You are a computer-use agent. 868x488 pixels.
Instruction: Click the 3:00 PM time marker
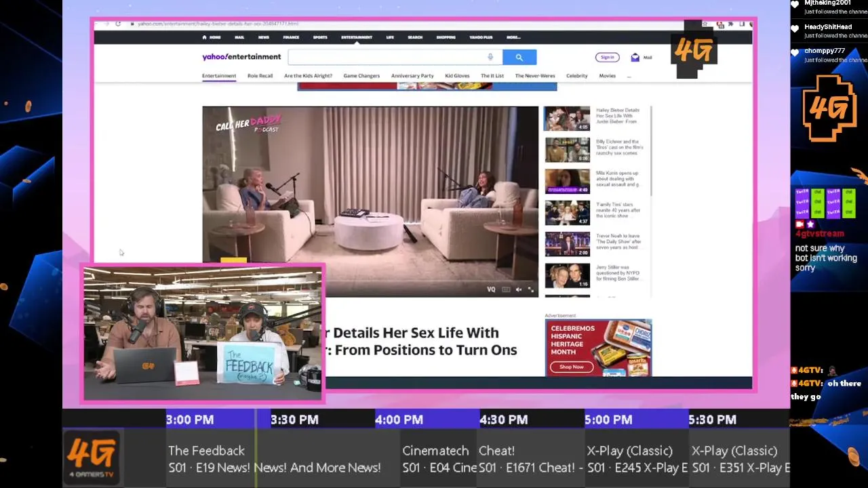tap(190, 420)
